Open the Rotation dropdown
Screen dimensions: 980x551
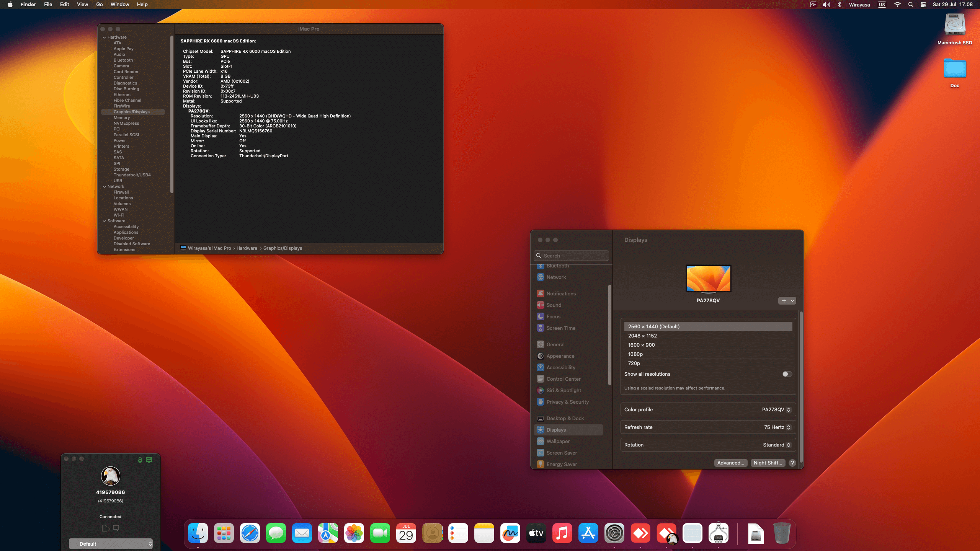point(777,445)
